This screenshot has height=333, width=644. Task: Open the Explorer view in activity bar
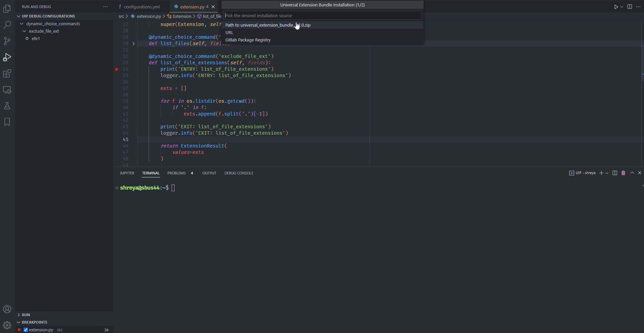click(7, 9)
